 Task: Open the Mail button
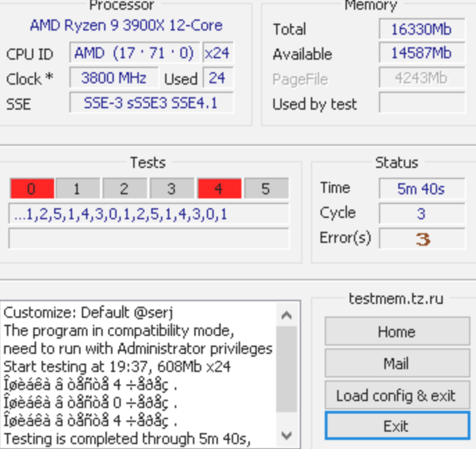click(397, 363)
